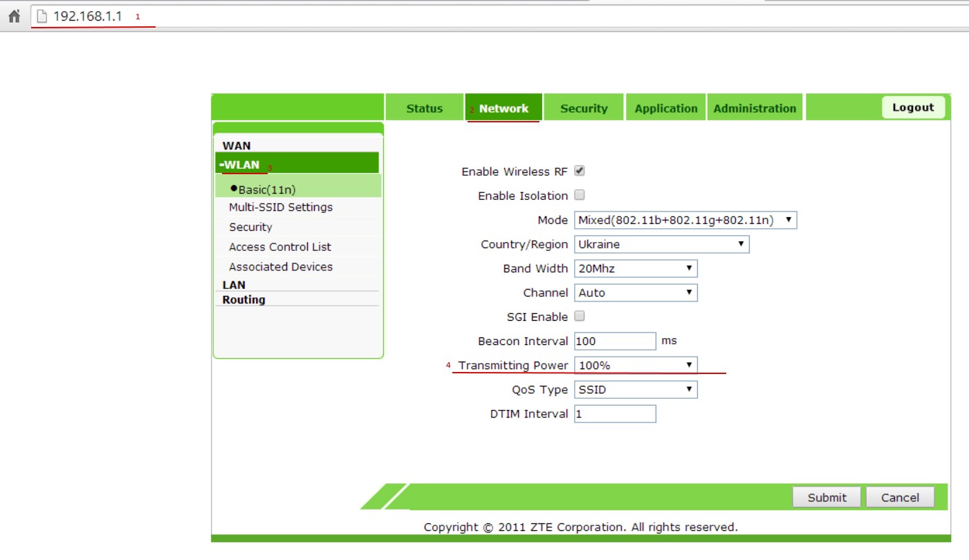
Task: Open Security under the WLAN sidebar
Action: click(250, 227)
